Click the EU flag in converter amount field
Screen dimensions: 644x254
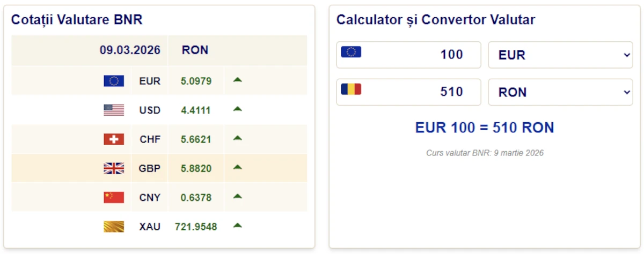pos(351,52)
